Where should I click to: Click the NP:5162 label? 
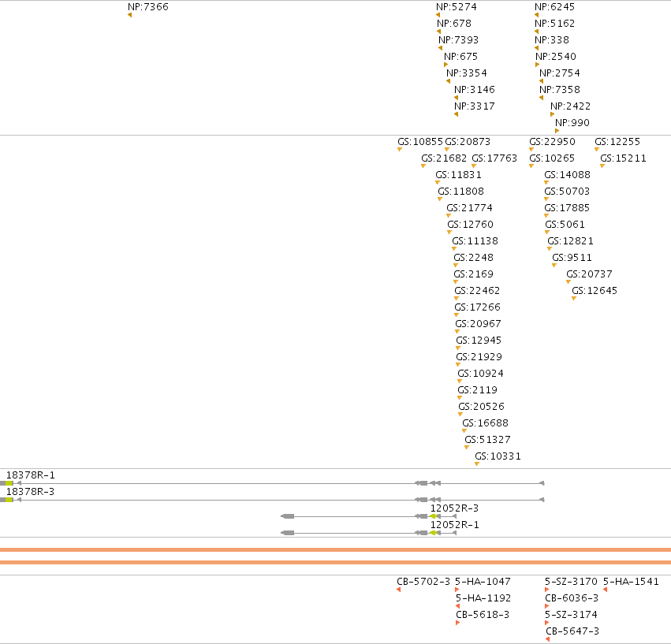[554, 24]
